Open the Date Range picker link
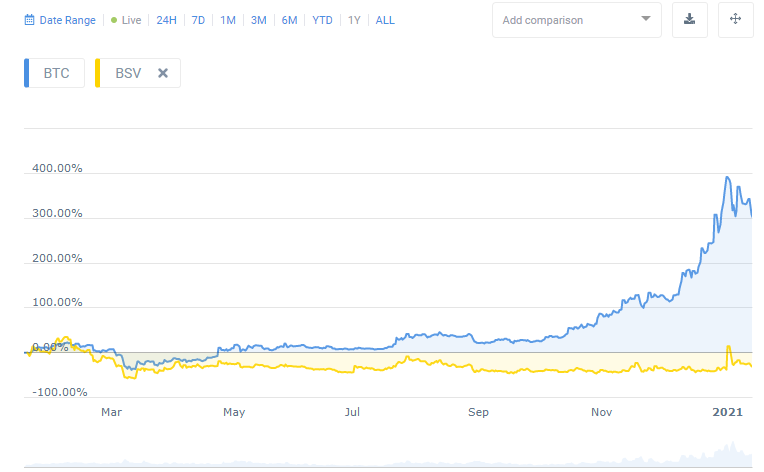Screen dimensions: 764x472 [x=67, y=20]
